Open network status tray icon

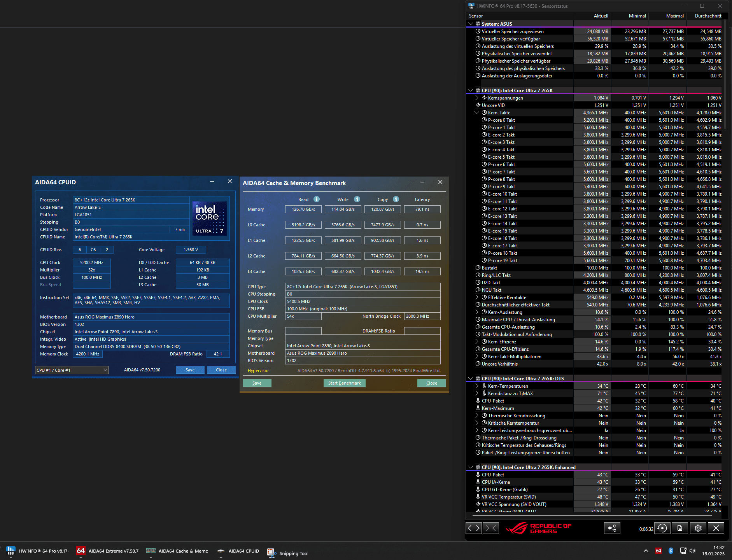click(x=683, y=551)
